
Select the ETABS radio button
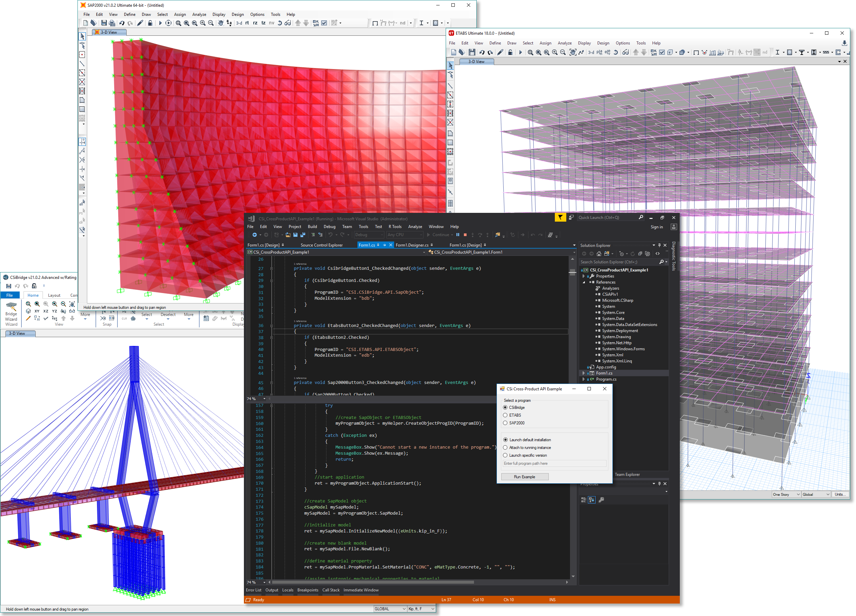505,415
